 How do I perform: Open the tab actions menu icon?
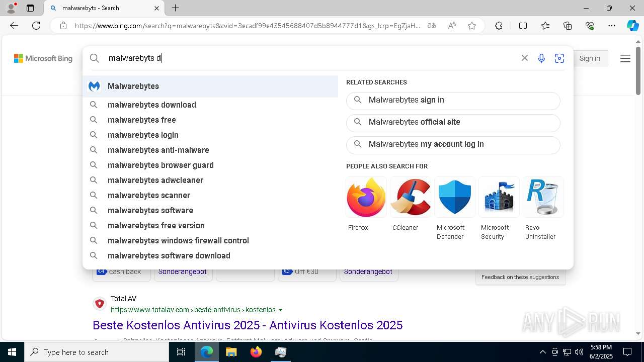(x=30, y=8)
